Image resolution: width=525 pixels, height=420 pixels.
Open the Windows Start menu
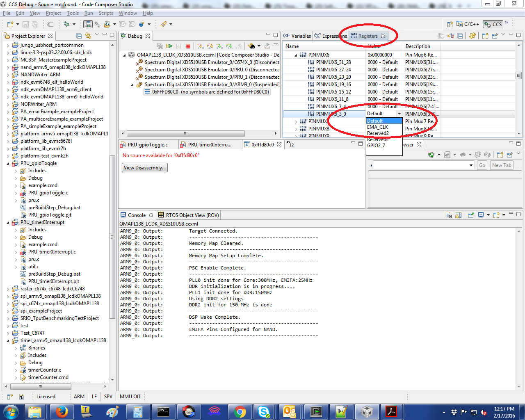point(11,411)
